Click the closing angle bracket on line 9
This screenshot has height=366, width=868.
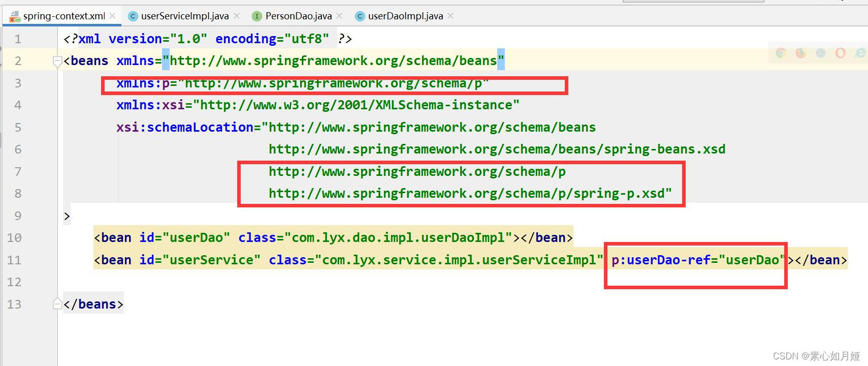tap(67, 217)
